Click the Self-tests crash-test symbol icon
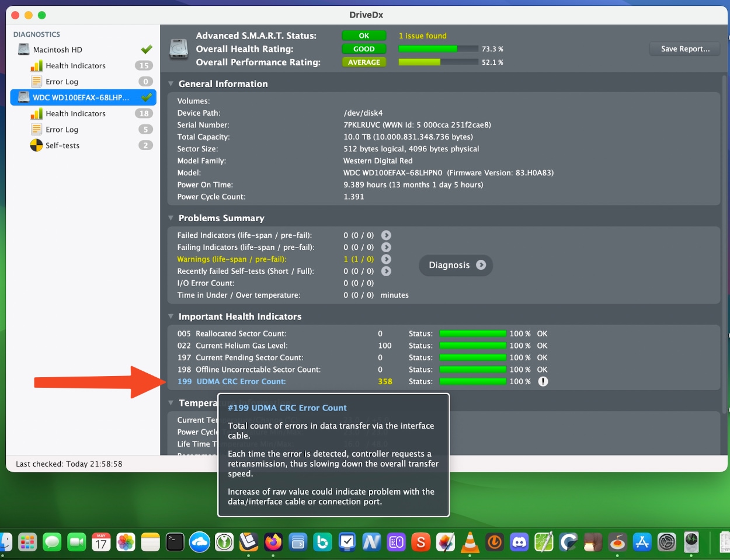This screenshot has width=730, height=560. 36,145
